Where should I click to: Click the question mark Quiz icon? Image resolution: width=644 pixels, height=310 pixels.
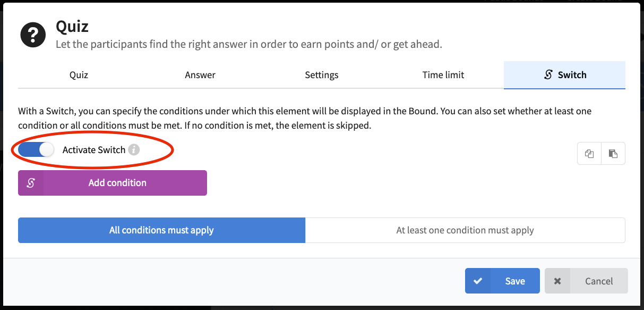click(33, 35)
